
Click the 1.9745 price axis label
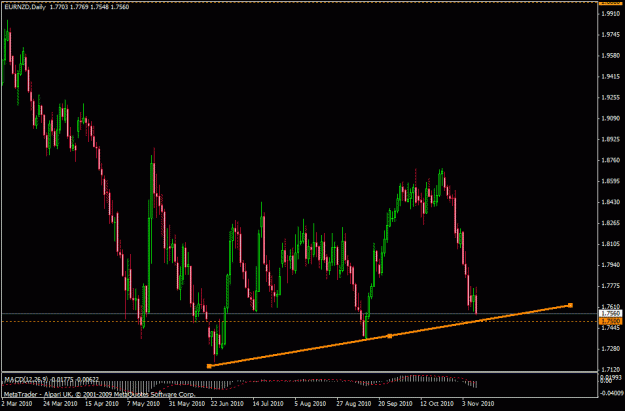pos(610,35)
